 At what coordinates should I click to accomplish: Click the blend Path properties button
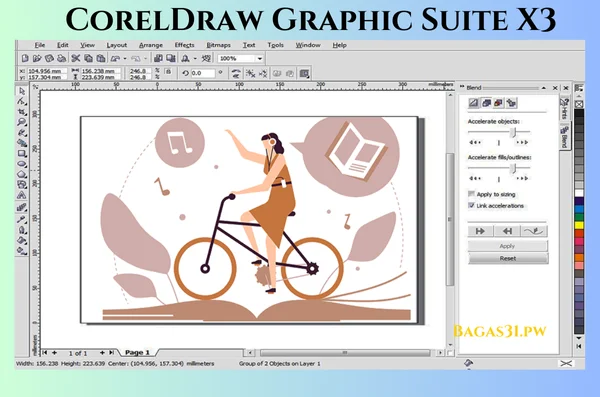click(x=534, y=231)
